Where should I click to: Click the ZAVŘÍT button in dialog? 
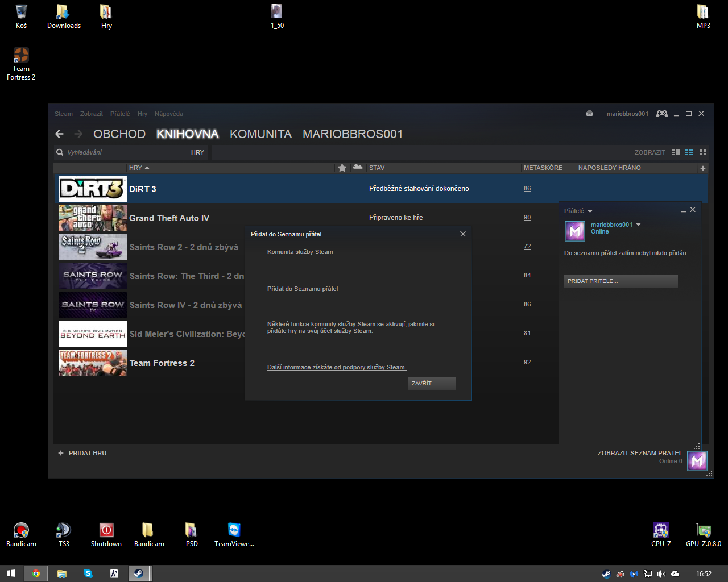(432, 384)
